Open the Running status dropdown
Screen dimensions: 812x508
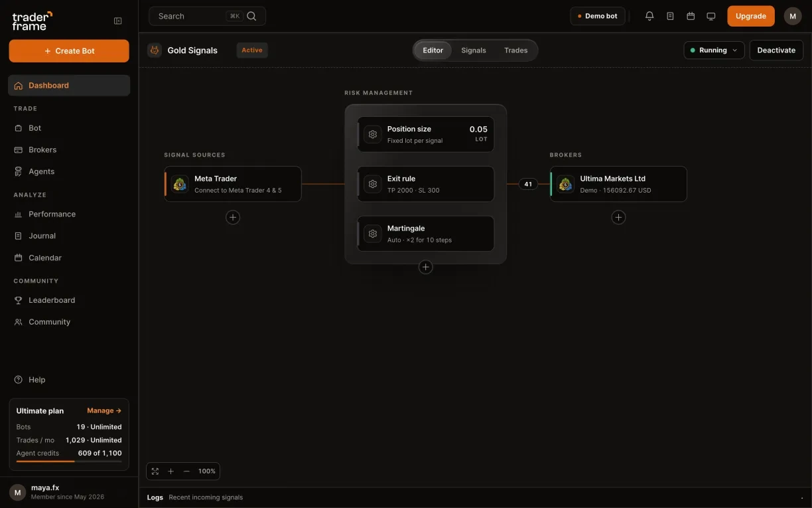coord(714,50)
